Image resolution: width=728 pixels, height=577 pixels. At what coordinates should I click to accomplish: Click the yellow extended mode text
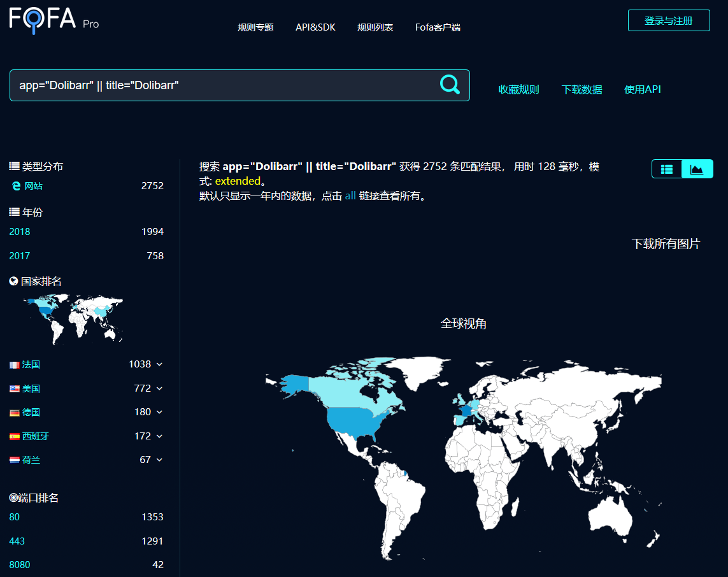click(x=238, y=181)
